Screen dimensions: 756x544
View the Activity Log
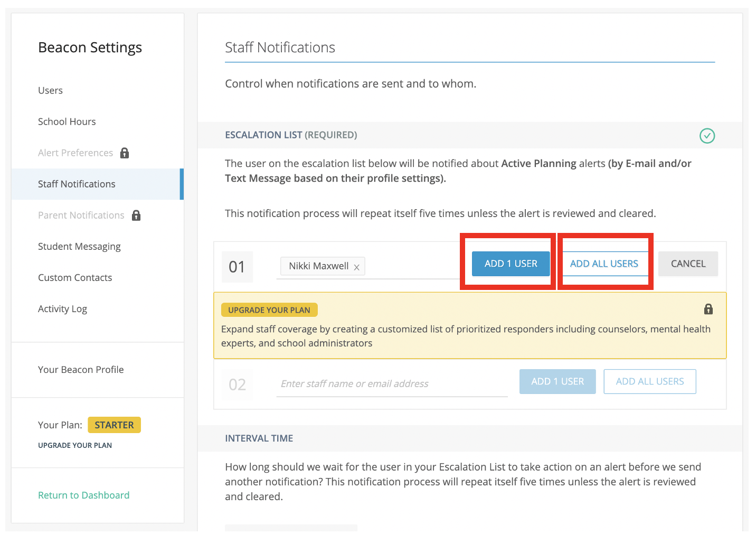62,309
